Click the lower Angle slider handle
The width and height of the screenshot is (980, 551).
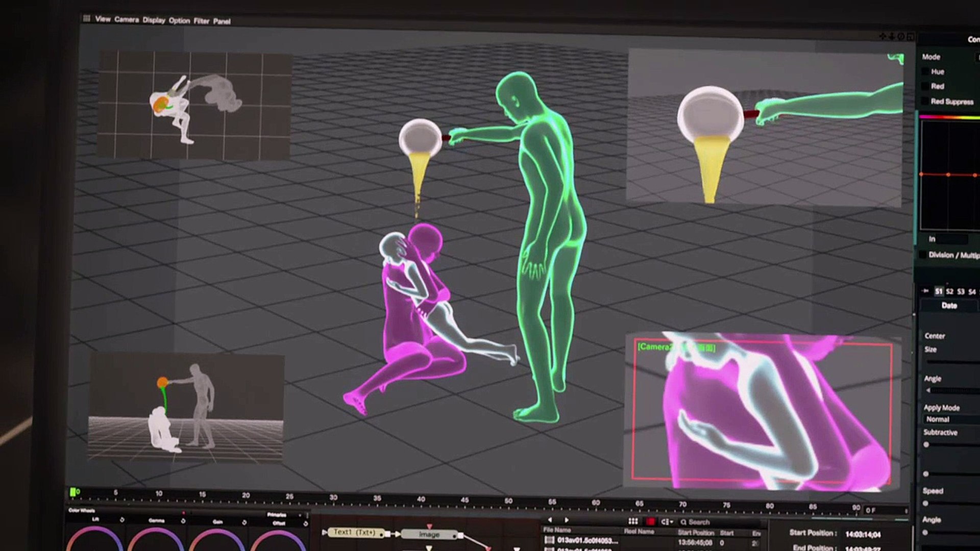click(x=925, y=533)
